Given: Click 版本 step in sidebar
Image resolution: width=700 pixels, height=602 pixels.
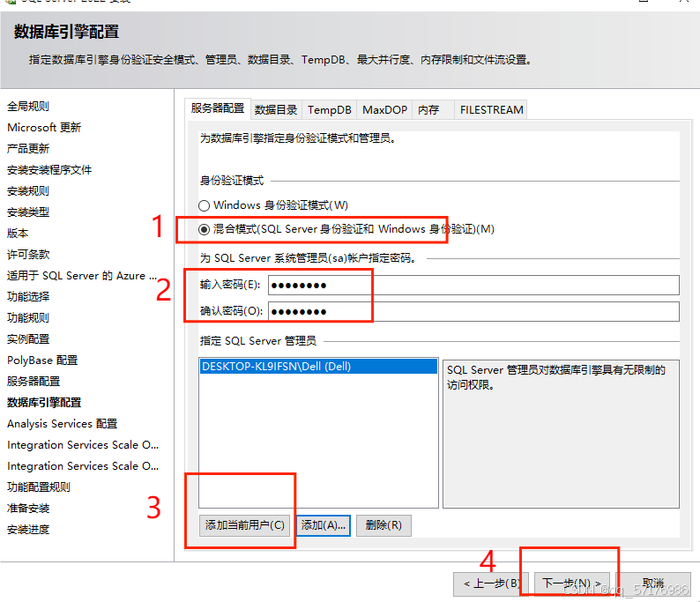Looking at the screenshot, I should click(x=18, y=234).
